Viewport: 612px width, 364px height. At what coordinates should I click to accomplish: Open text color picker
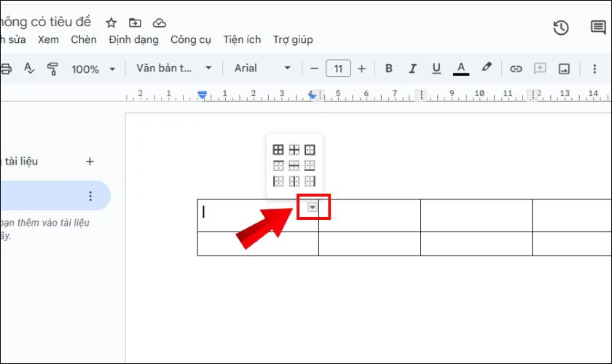(461, 68)
